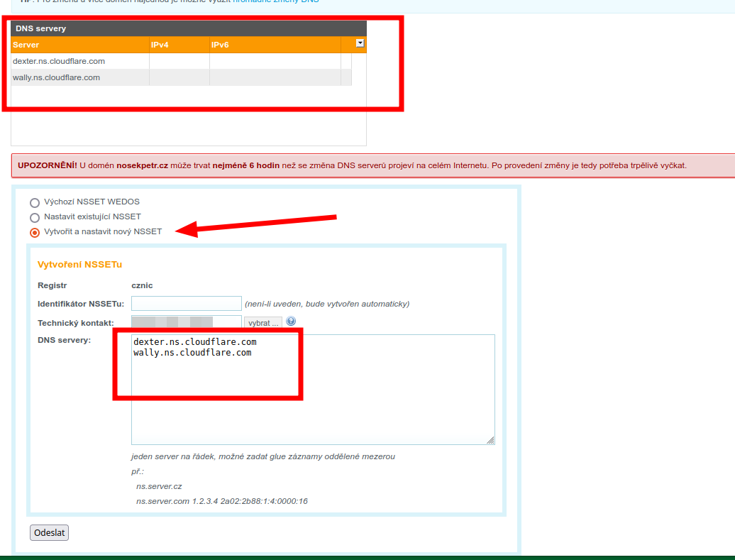Click the blue help question mark icon
The width and height of the screenshot is (735, 560).
(x=291, y=322)
